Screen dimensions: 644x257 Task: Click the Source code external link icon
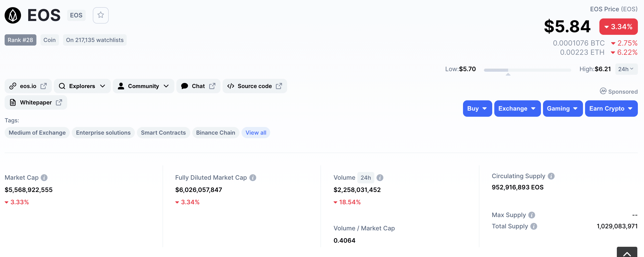279,86
